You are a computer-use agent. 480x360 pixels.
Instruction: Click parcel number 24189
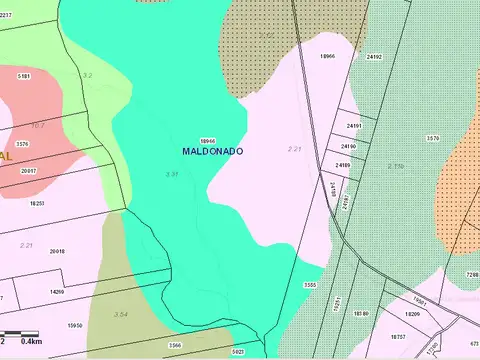343,165
